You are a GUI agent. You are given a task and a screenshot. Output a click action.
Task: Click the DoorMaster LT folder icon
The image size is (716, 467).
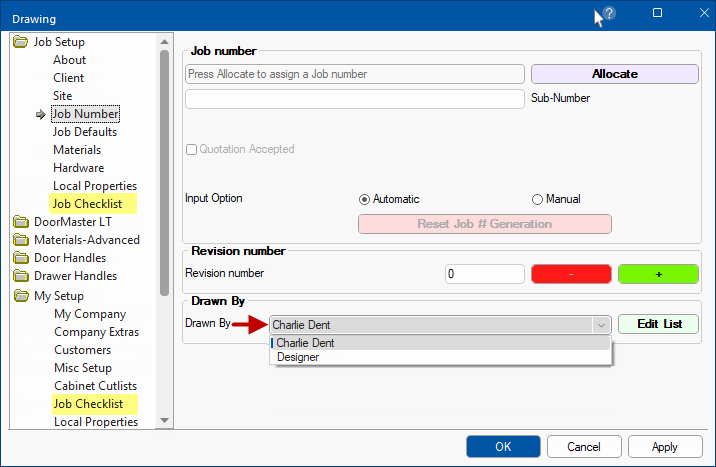[x=21, y=222]
